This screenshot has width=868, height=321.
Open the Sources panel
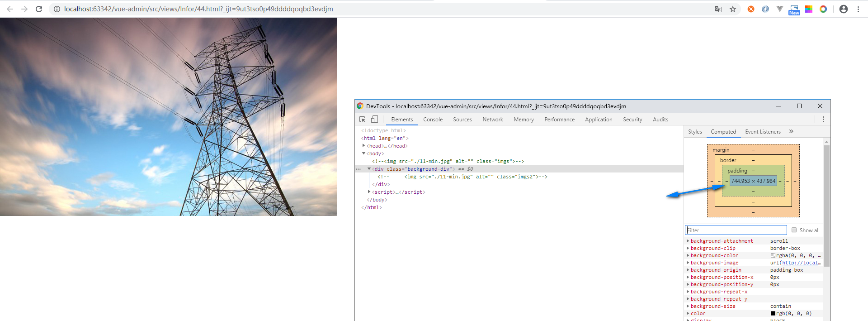[x=462, y=120]
